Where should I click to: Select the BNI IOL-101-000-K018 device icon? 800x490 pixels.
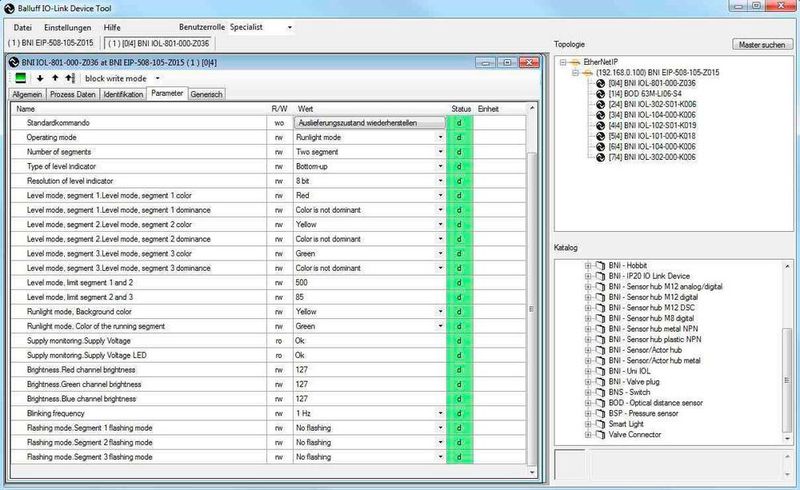pyautogui.click(x=601, y=136)
